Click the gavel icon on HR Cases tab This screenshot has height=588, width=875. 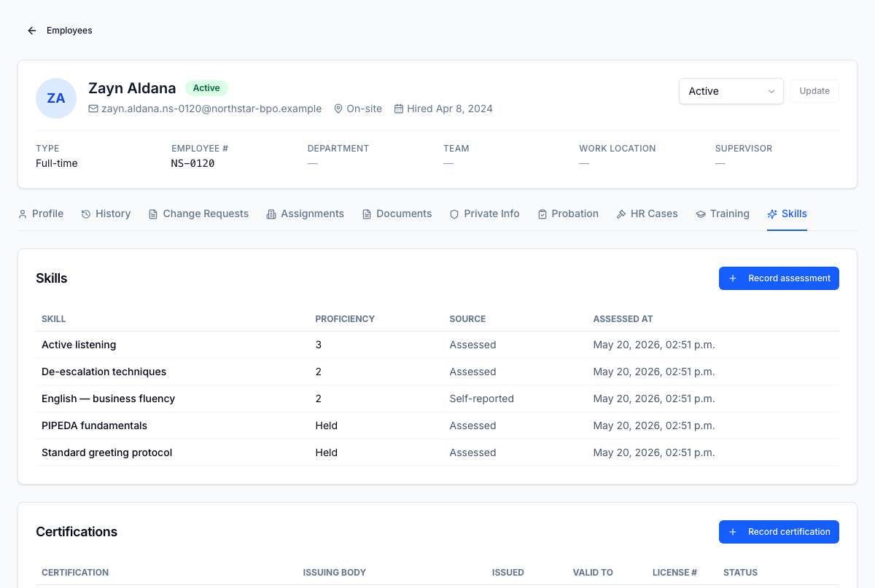[x=621, y=214]
